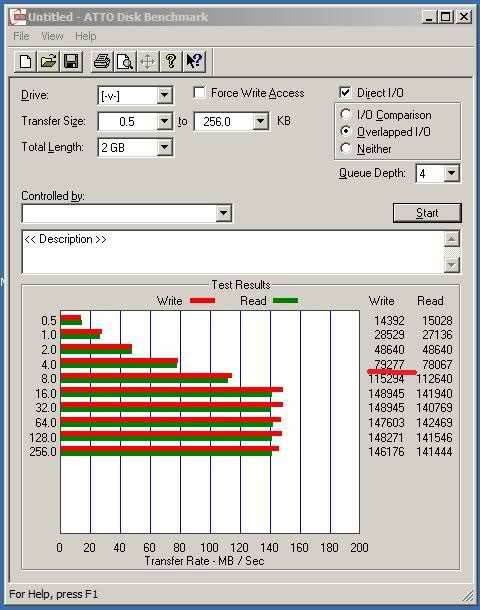Click the Print toolbar icon
The image size is (480, 610).
[x=102, y=61]
